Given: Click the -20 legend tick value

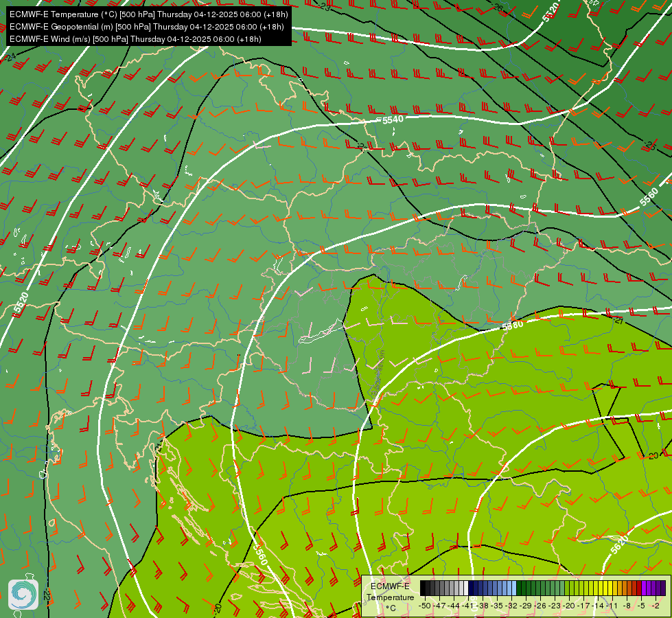Looking at the screenshot, I should click(569, 606).
